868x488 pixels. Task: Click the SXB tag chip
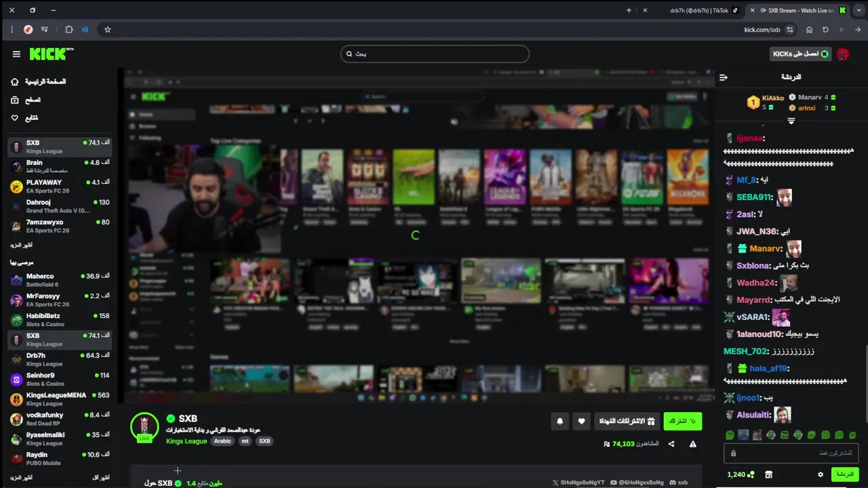click(x=264, y=441)
